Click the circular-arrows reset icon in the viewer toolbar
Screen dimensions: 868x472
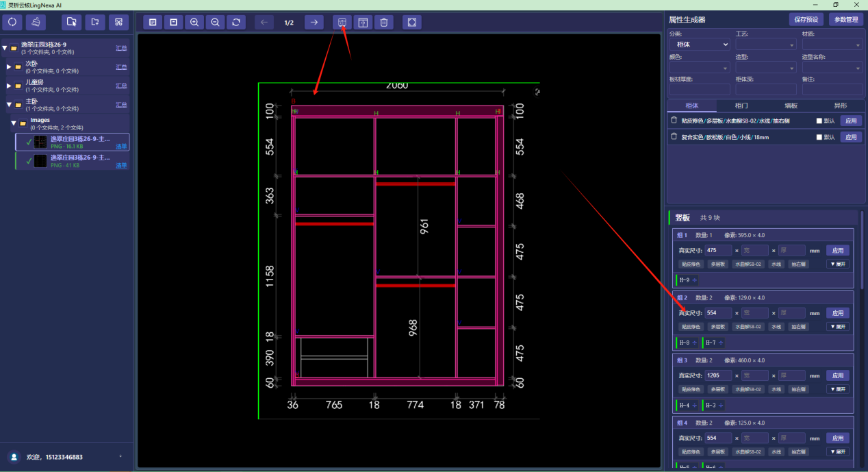tap(236, 23)
